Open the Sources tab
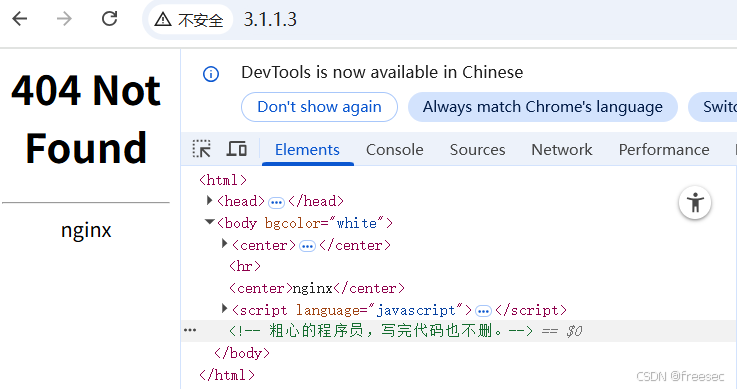The width and height of the screenshot is (737, 389). tap(478, 149)
